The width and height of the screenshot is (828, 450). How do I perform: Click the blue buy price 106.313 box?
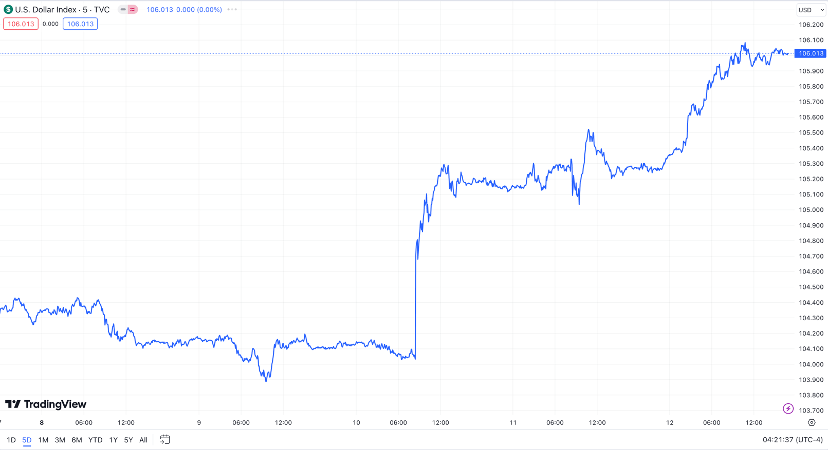(x=80, y=24)
